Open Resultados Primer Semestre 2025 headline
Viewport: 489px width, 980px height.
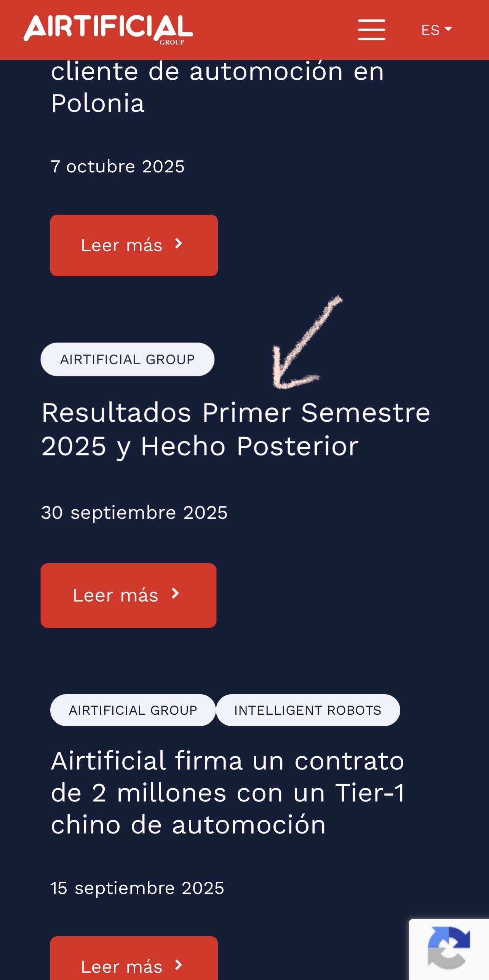coord(236,429)
